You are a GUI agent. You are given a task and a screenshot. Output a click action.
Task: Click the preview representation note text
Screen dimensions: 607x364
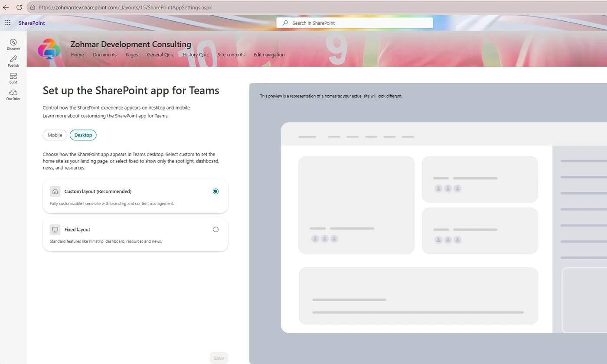tap(331, 96)
